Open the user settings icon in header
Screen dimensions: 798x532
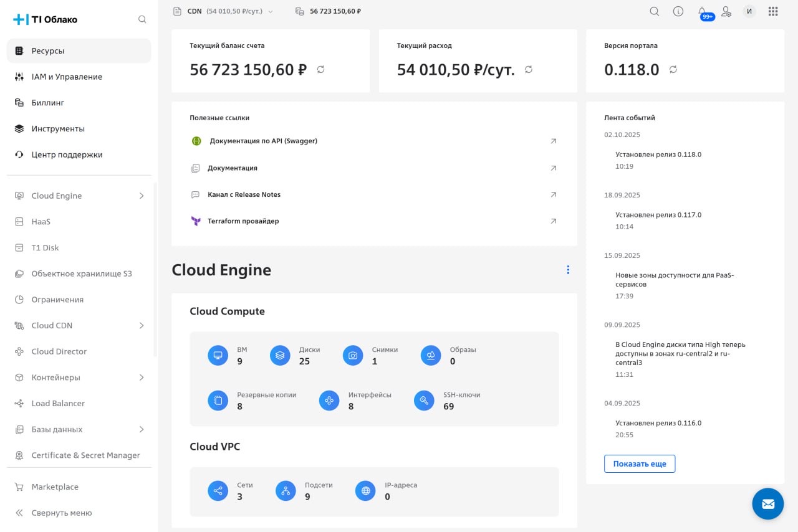pos(726,11)
